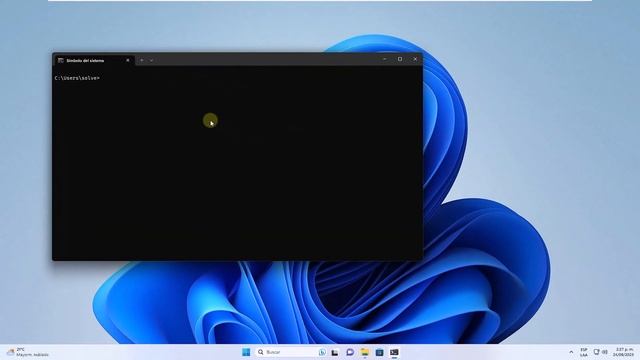
Task: Maximize the terminal window
Action: [400, 59]
